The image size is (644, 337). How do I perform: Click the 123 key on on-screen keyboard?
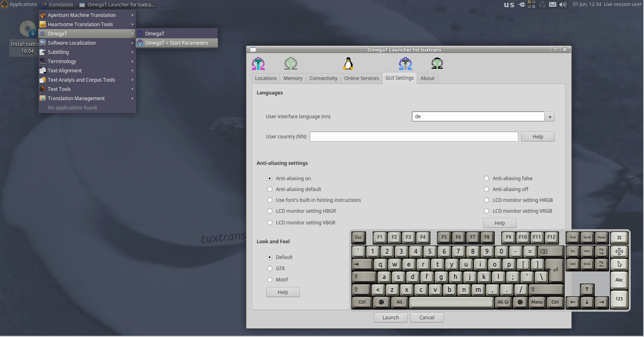[x=619, y=299]
